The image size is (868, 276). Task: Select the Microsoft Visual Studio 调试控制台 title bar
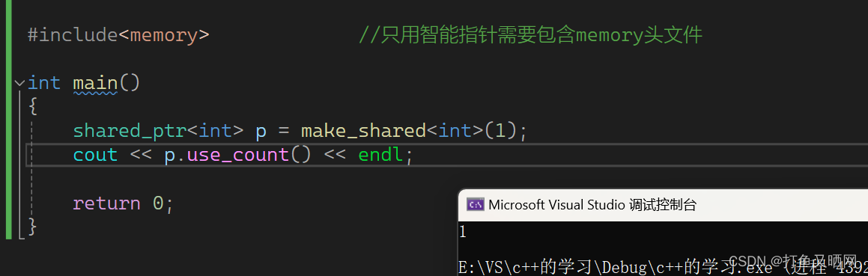tap(663, 205)
